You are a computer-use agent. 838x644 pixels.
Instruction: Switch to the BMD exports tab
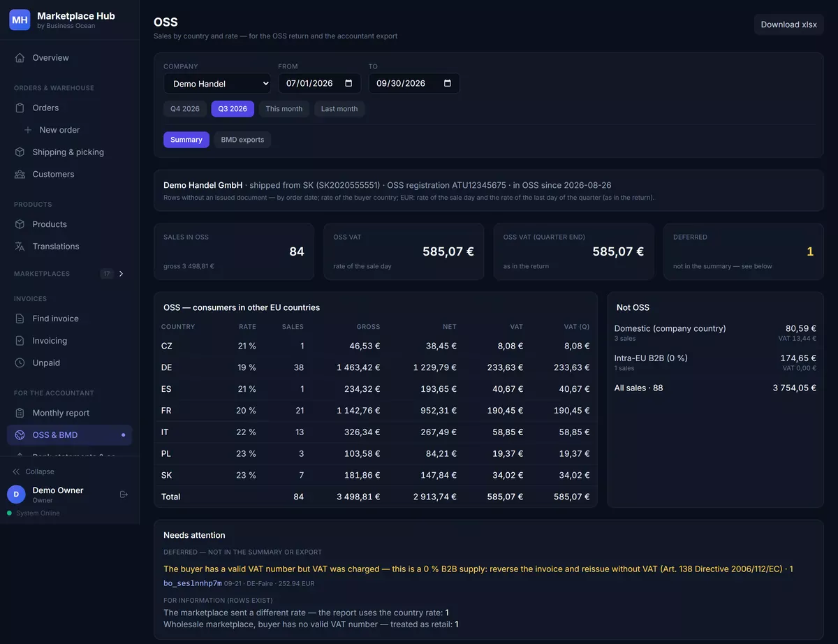click(242, 140)
